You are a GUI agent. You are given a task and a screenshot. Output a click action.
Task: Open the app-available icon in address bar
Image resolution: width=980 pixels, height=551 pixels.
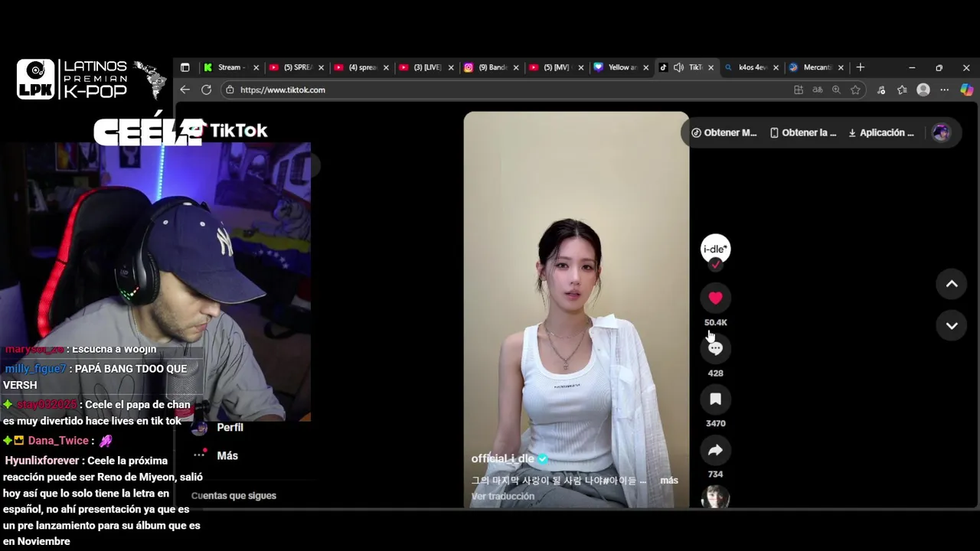point(799,90)
